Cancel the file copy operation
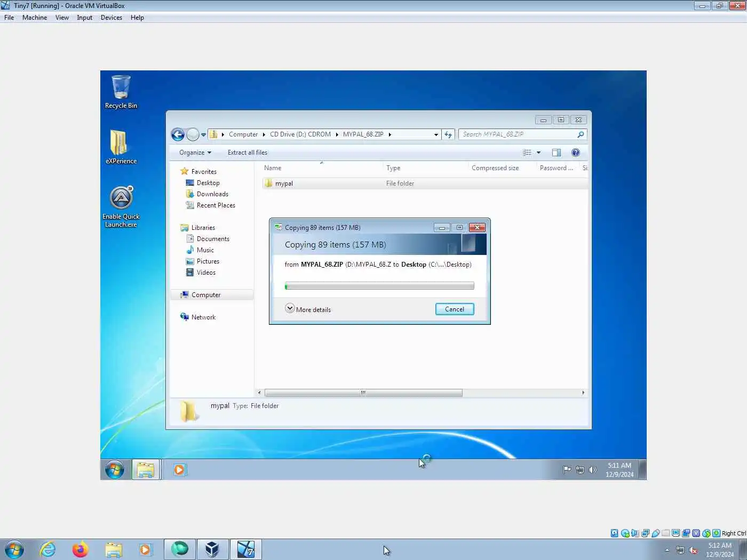The image size is (747, 560). pos(455,309)
